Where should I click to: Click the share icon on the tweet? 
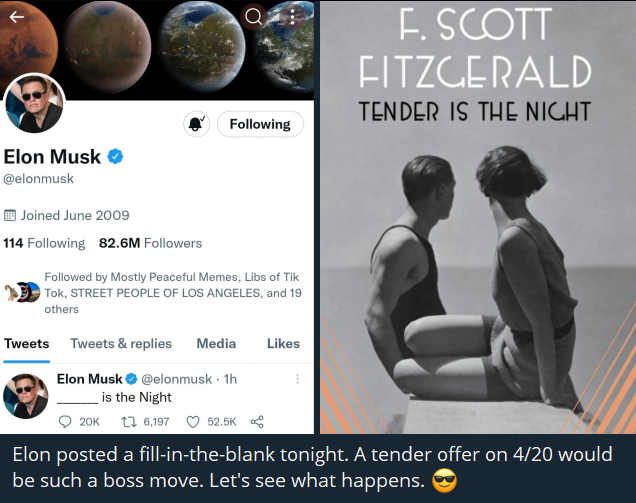(256, 422)
